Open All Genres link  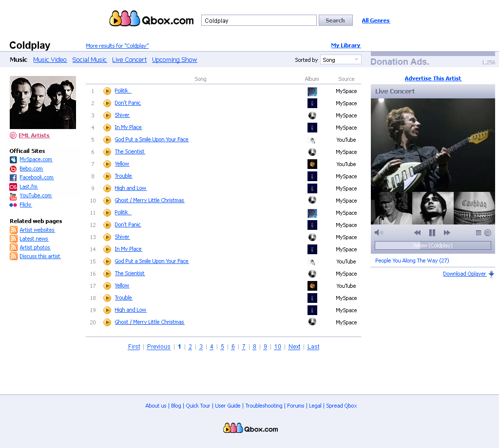click(x=376, y=20)
